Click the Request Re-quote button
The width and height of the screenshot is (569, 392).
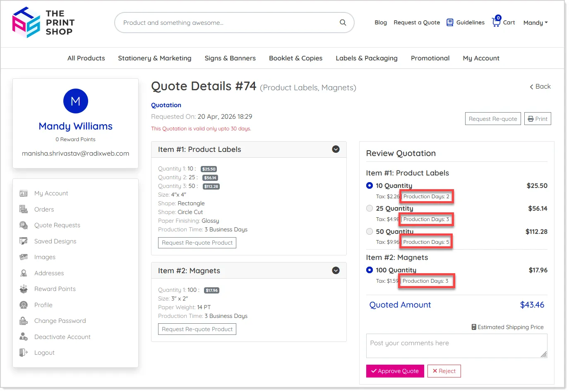493,119
